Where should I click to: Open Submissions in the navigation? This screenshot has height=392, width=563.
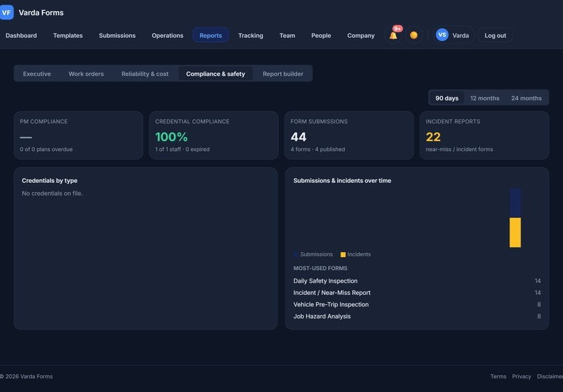pyautogui.click(x=117, y=36)
